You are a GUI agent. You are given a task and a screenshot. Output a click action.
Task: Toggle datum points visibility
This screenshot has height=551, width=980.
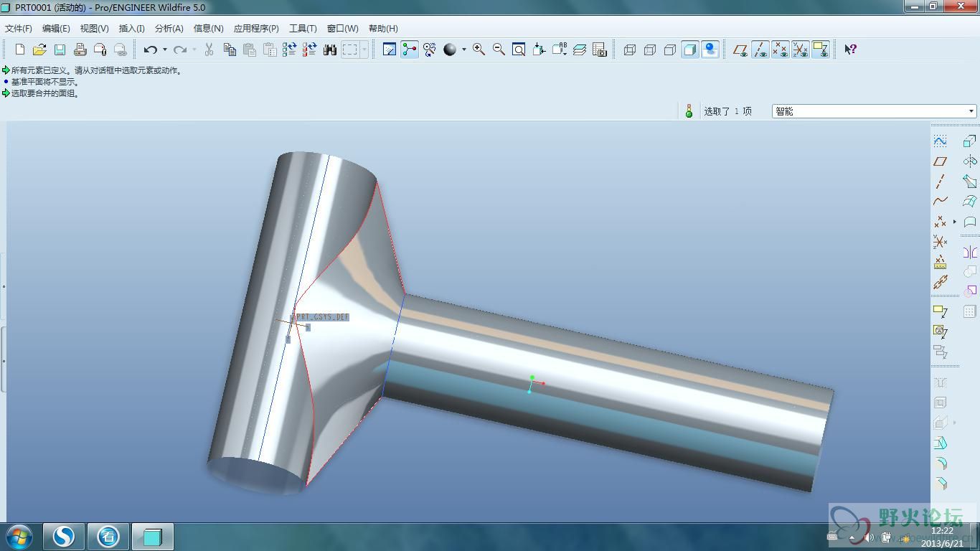tap(781, 50)
